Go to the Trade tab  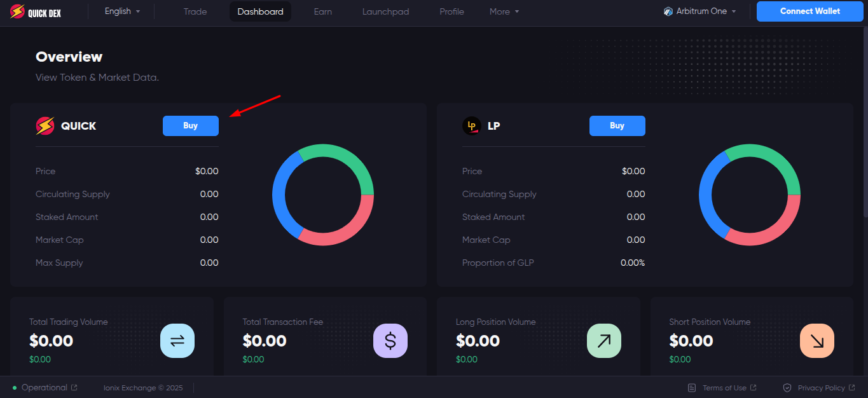(x=195, y=11)
